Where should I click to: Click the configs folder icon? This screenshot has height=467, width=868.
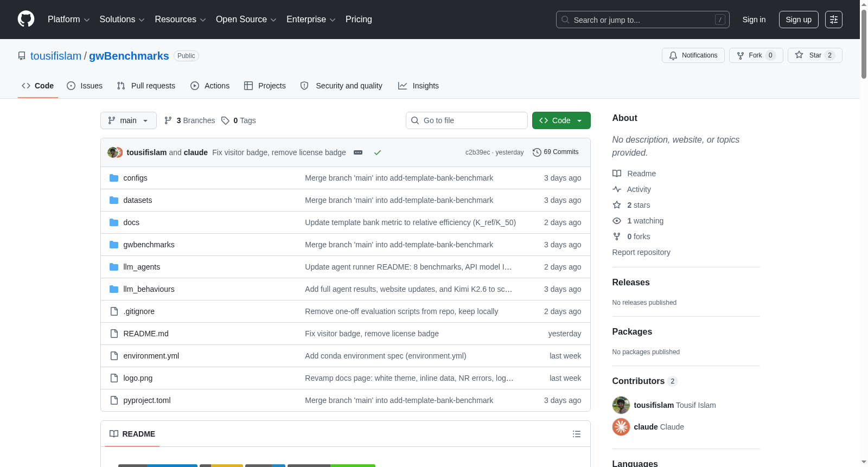tap(114, 178)
